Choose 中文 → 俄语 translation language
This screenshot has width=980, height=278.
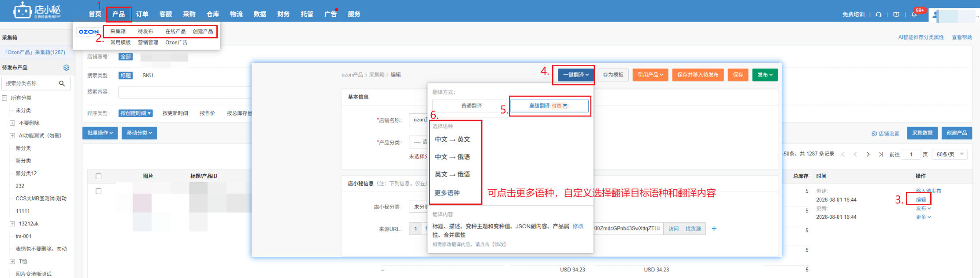click(x=453, y=157)
